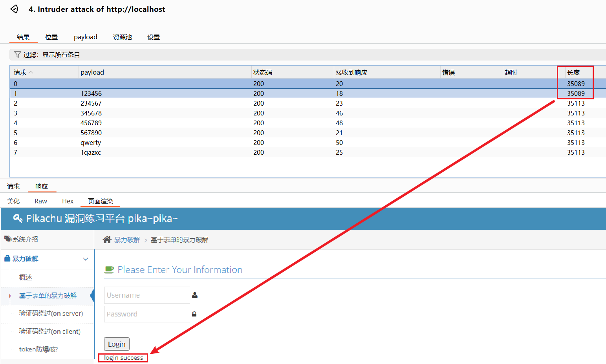Viewport: 606px width, 364px height.
Task: Click the Username input field
Action: tap(147, 295)
